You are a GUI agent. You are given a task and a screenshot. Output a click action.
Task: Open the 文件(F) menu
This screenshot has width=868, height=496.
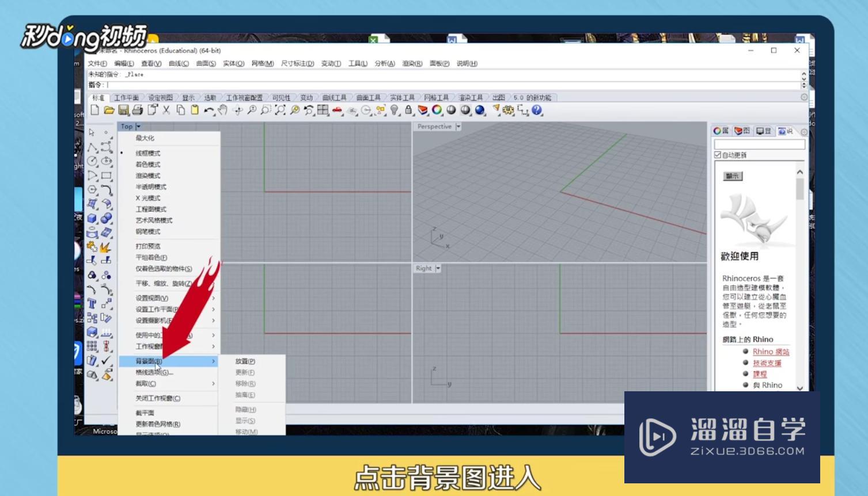97,63
